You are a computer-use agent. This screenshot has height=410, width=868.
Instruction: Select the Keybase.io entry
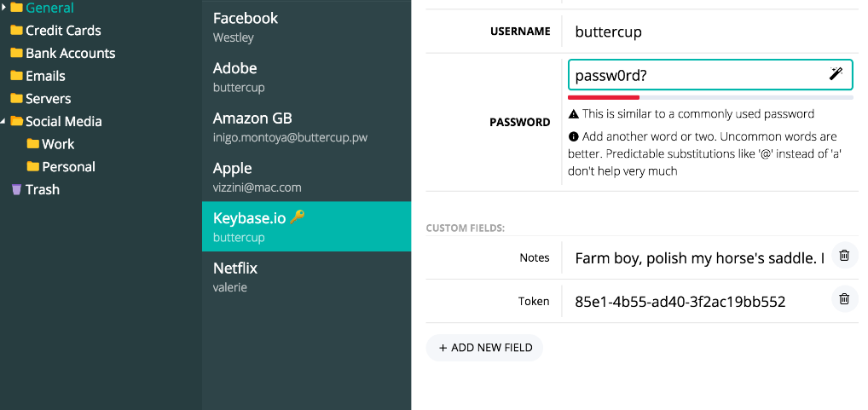point(306,226)
